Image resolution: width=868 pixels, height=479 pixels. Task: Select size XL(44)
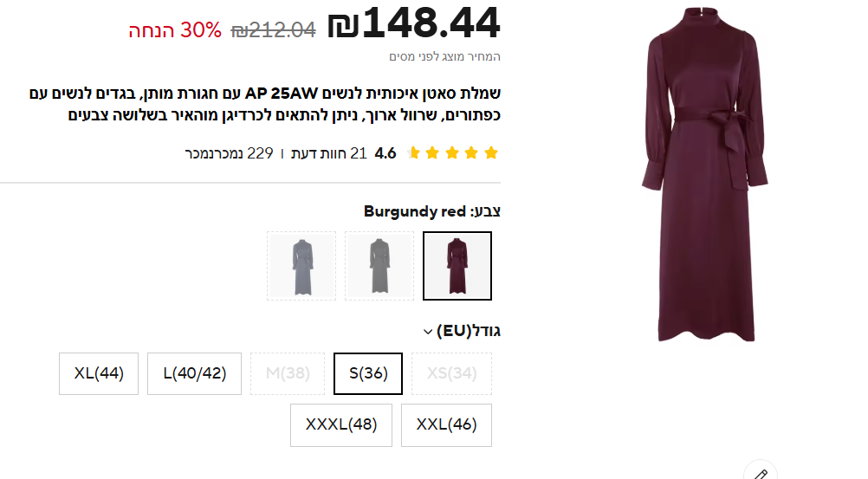tap(99, 373)
